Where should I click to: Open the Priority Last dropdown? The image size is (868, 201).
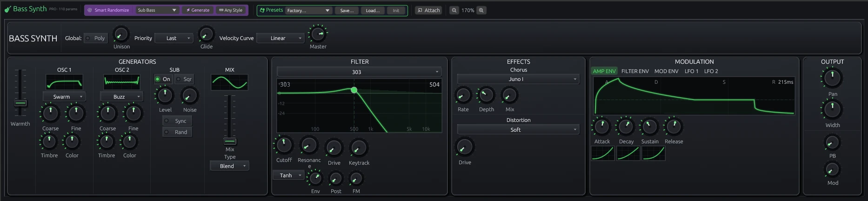pyautogui.click(x=174, y=38)
